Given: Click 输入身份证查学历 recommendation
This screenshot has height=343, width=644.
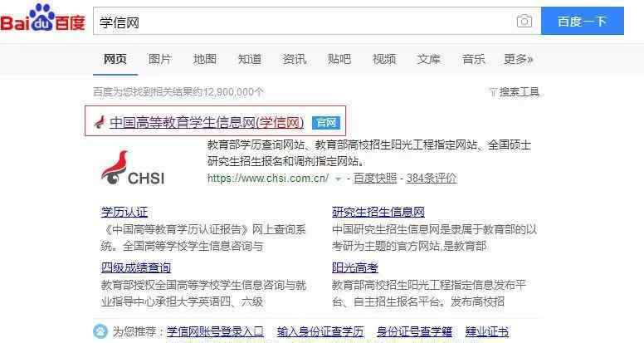Looking at the screenshot, I should pos(321,331).
